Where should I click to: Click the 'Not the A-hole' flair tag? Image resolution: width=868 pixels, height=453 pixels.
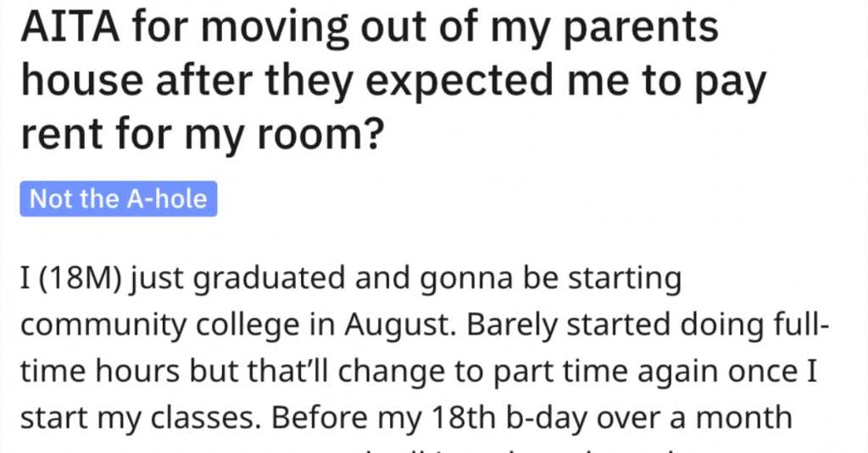pos(119,199)
